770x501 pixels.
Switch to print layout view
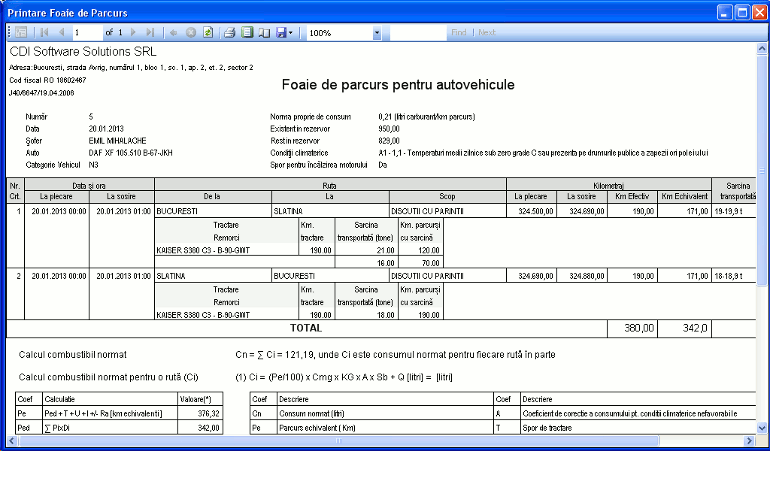click(247, 32)
